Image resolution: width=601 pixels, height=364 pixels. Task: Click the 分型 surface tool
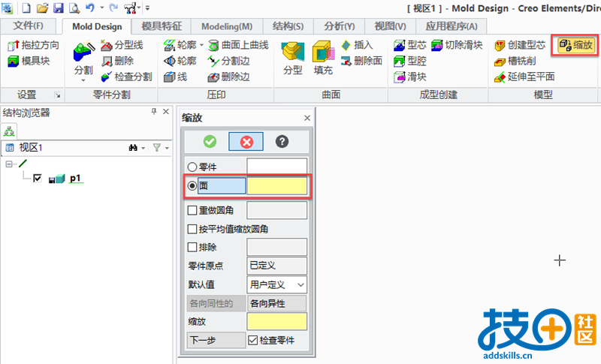point(293,59)
